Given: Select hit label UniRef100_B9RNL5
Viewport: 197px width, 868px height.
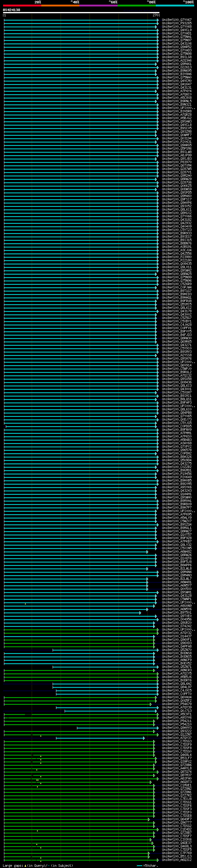Looking at the screenshot, I should point(176,101).
